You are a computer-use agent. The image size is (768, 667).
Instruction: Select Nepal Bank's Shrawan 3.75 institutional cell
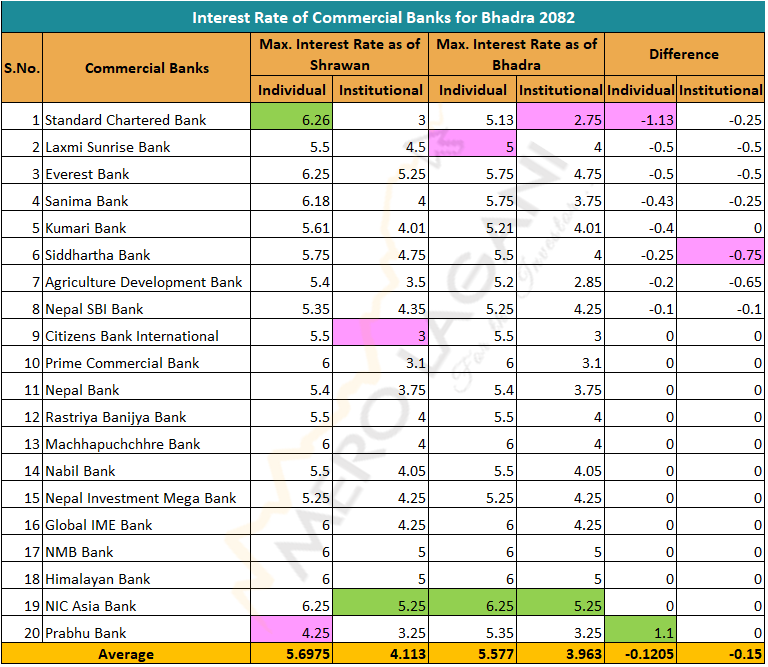coord(381,386)
